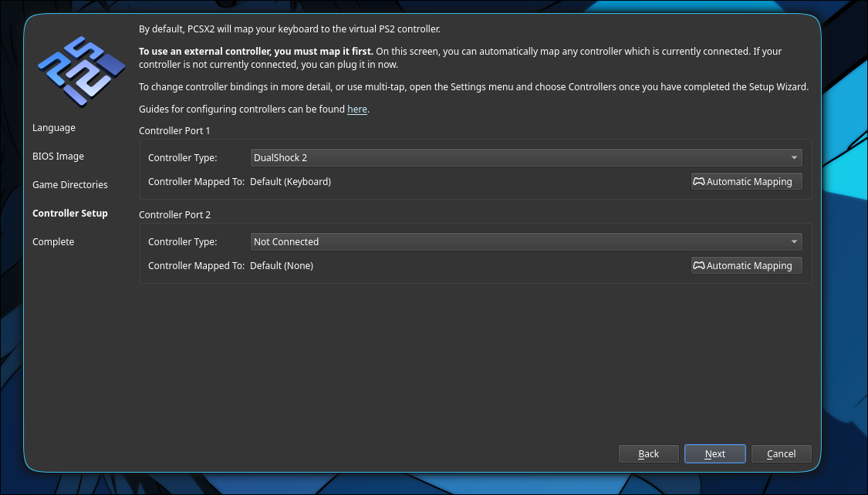Click controller icon in Port 1 Automatic Mapping
The width and height of the screenshot is (868, 495).
(x=699, y=181)
